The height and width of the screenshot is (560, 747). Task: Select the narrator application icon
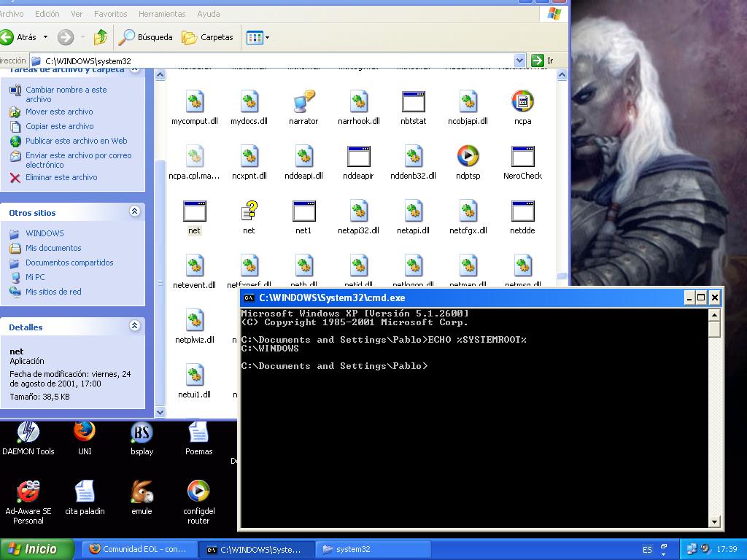pyautogui.click(x=303, y=101)
